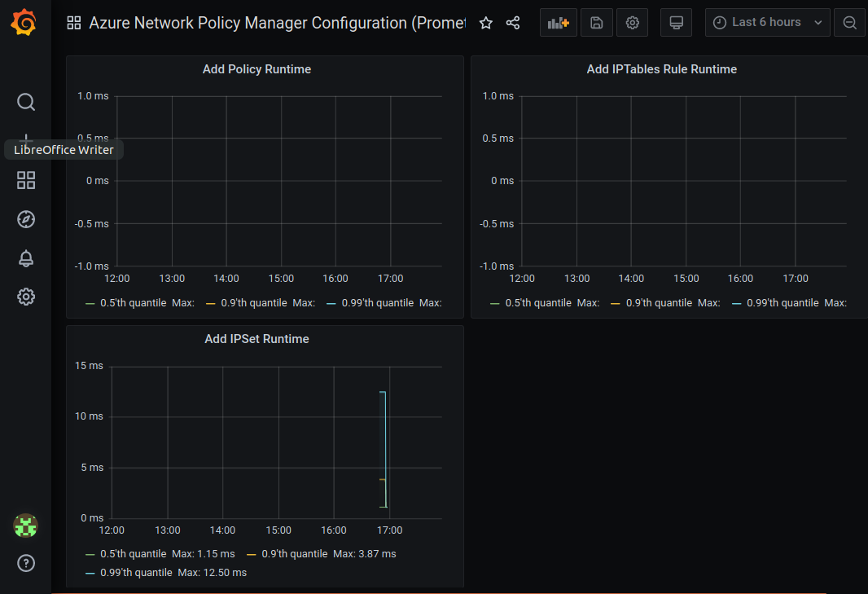Toggle 0.99'th quantile series in Add IPSet Runtime
Screen dimensions: 868x594
point(136,573)
